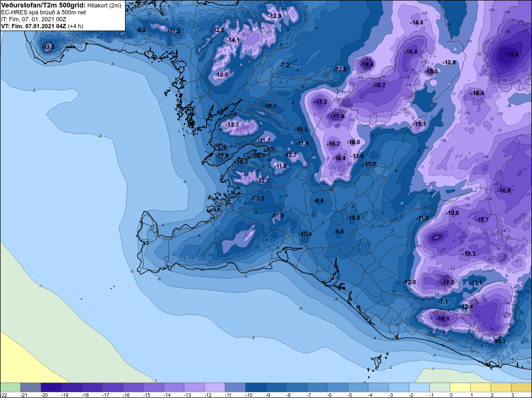532x398 pixels.
Task: Click the legend swatch between 2 and 3
Action: [x=501, y=387]
